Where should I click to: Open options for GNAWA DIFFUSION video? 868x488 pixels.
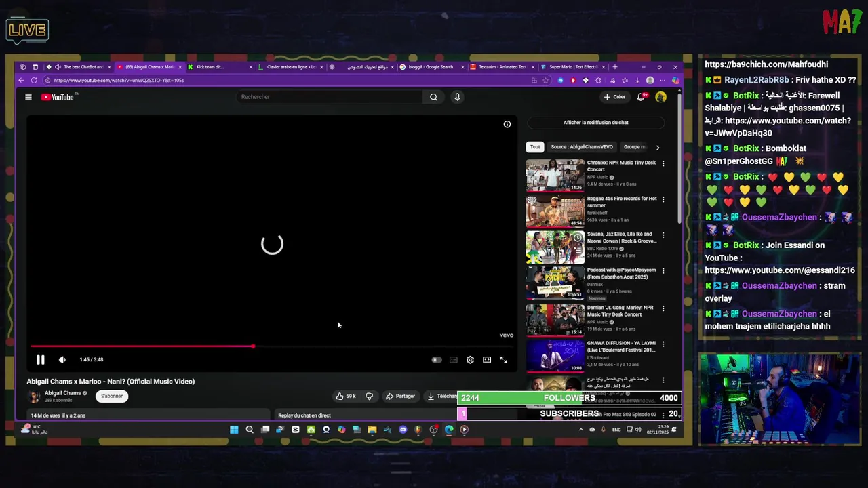pyautogui.click(x=663, y=344)
